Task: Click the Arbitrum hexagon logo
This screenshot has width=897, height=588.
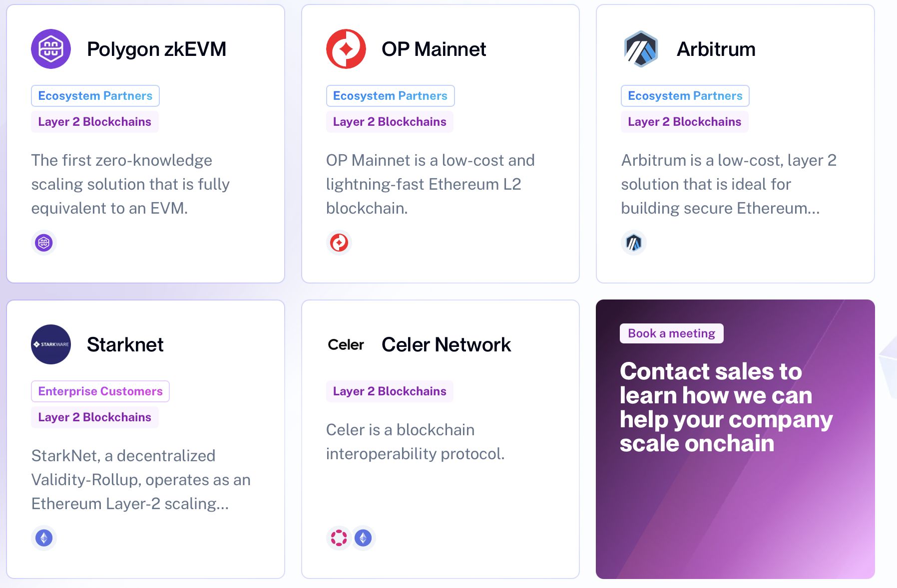Action: pyautogui.click(x=641, y=49)
